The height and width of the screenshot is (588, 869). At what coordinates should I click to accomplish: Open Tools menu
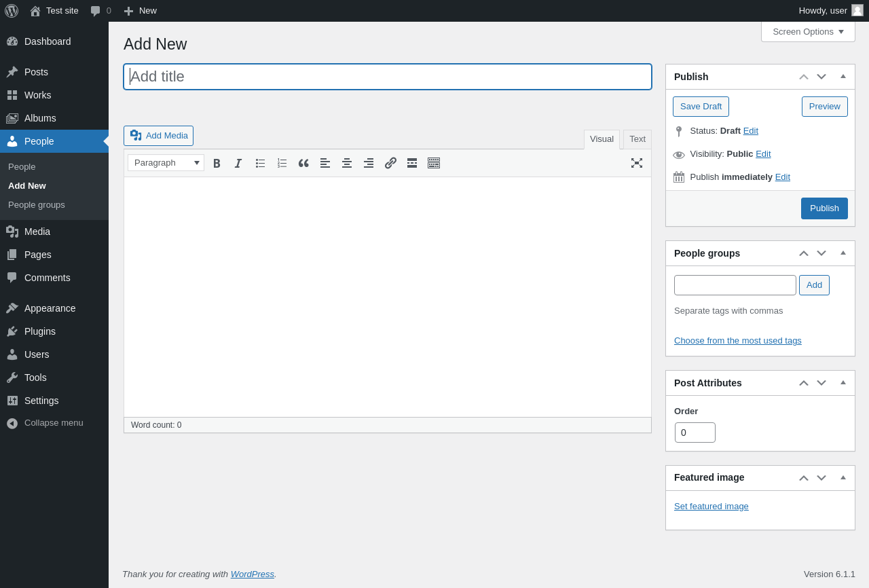point(54,378)
